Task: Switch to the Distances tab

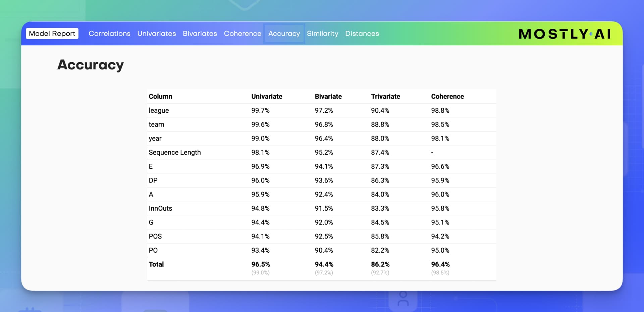Action: tap(362, 34)
